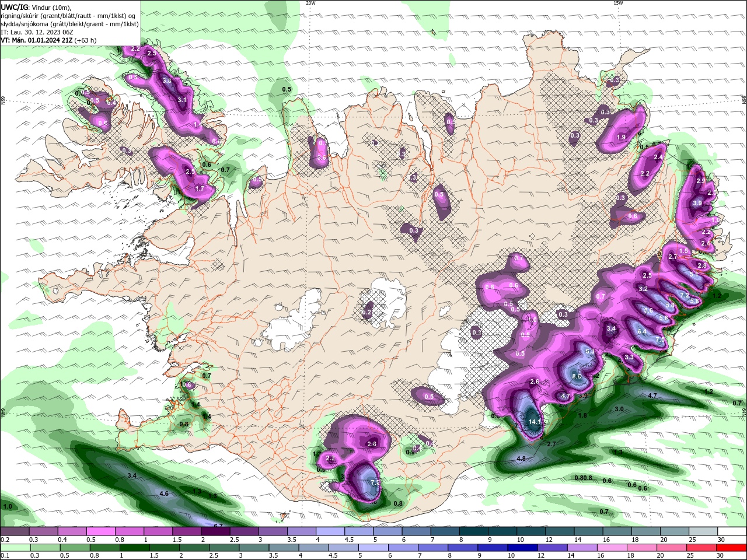
Task: Click the rain legend swatch between 1 and 1.5
Action: point(134,548)
